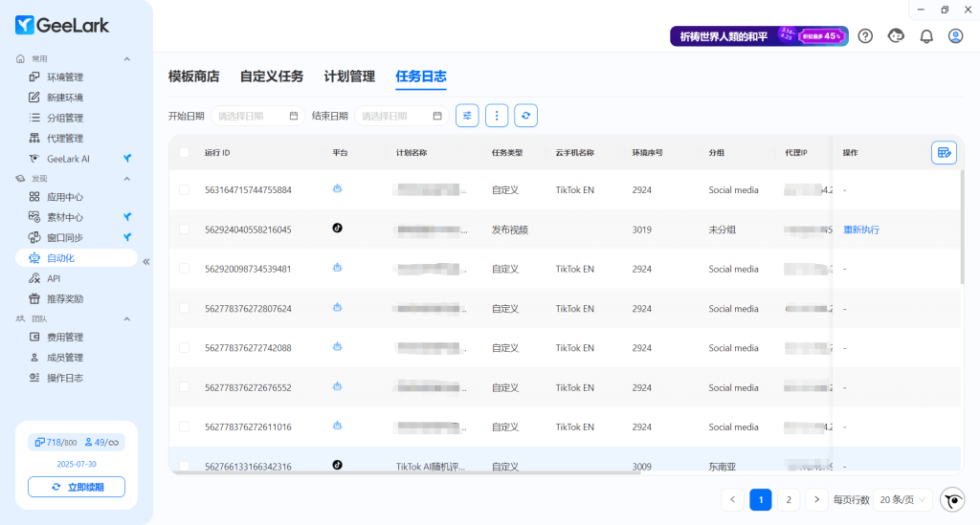Refresh the task log list
980x525 pixels.
[x=525, y=116]
